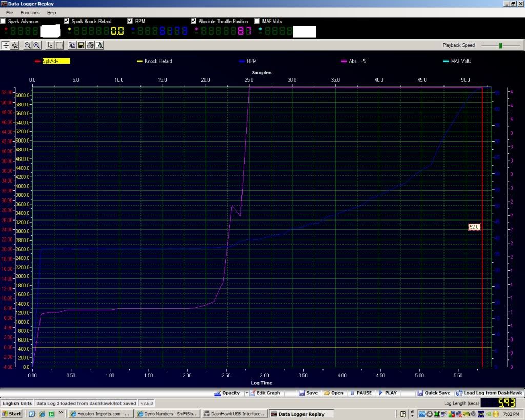Click the Opacity button

[227, 393]
